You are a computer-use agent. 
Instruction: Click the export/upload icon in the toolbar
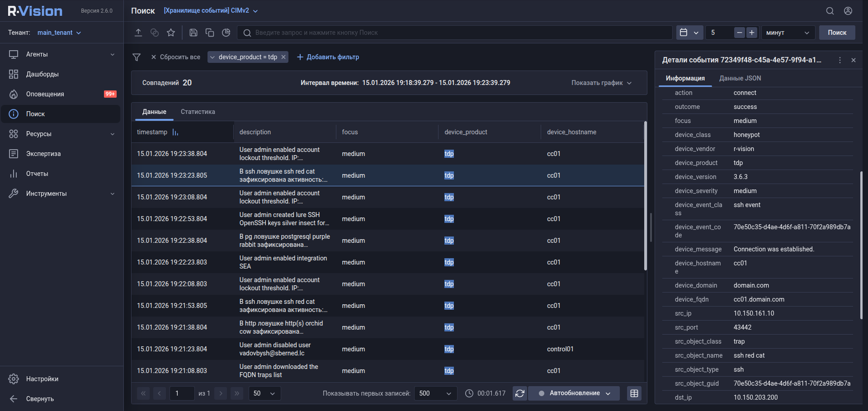click(x=138, y=33)
